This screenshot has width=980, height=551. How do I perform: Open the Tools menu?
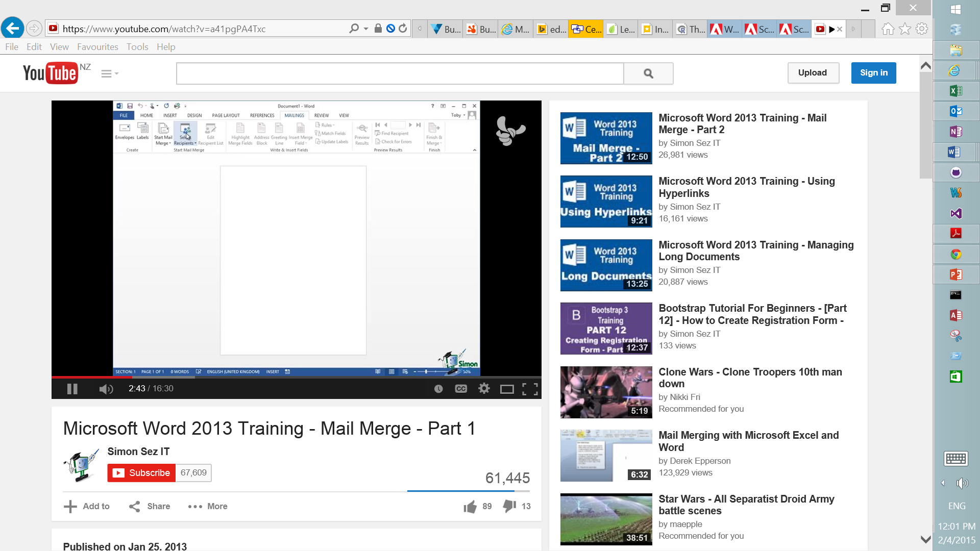[137, 47]
